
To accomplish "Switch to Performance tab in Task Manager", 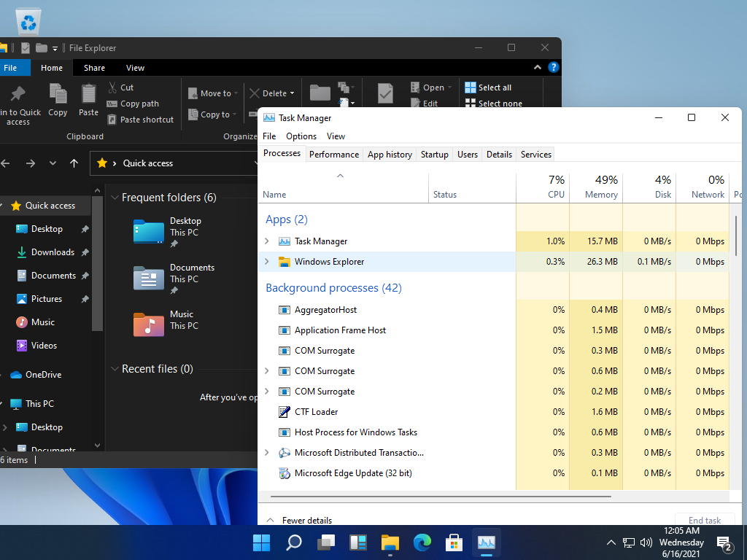I will (x=334, y=155).
